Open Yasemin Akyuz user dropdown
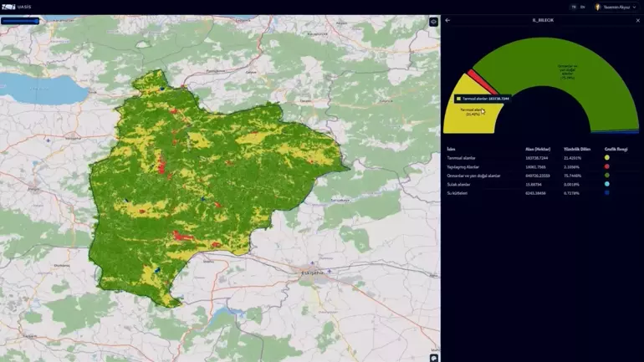This screenshot has width=644, height=362. click(x=619, y=7)
